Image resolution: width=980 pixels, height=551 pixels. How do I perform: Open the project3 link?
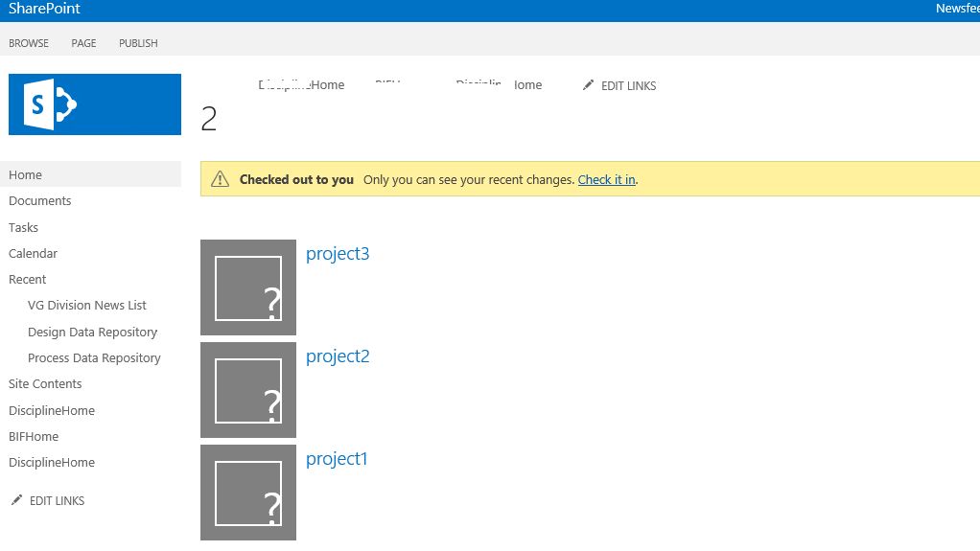(338, 254)
